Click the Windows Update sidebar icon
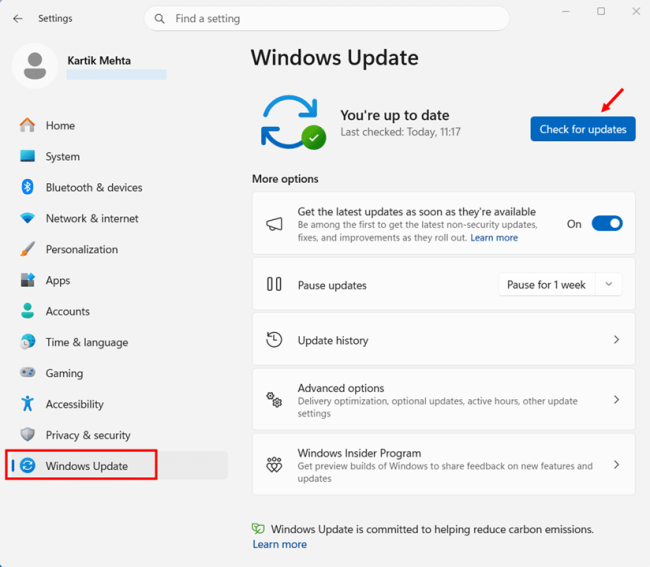Viewport: 650px width, 567px height. click(x=27, y=465)
